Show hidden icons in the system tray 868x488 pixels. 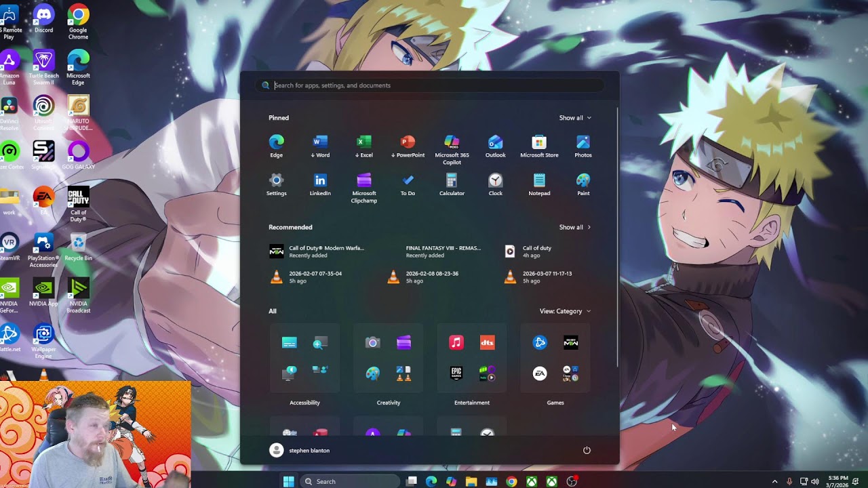[x=774, y=482]
